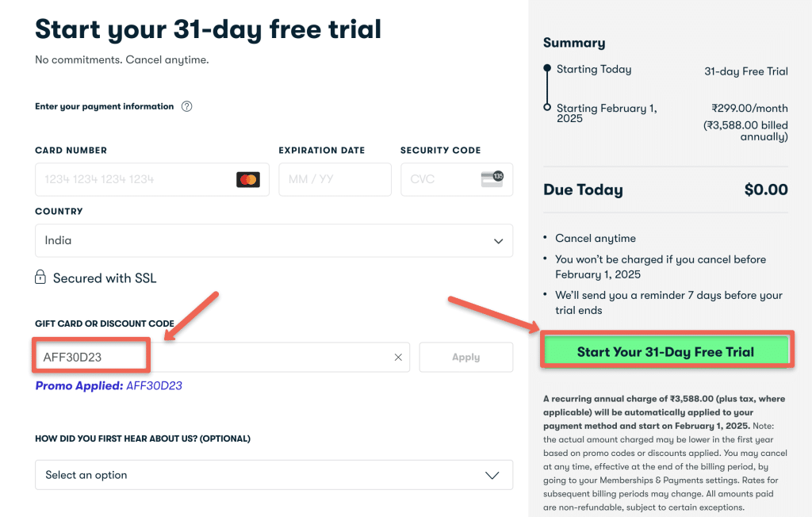Viewport: 812px width, 517px height.
Task: Clear the discount code with the X icon
Action: 398,357
